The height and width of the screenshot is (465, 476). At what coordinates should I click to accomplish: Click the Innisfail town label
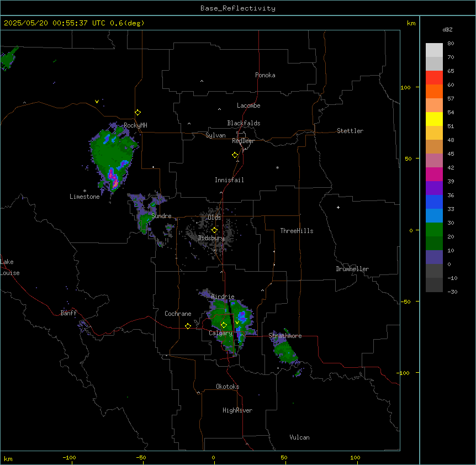pyautogui.click(x=229, y=180)
